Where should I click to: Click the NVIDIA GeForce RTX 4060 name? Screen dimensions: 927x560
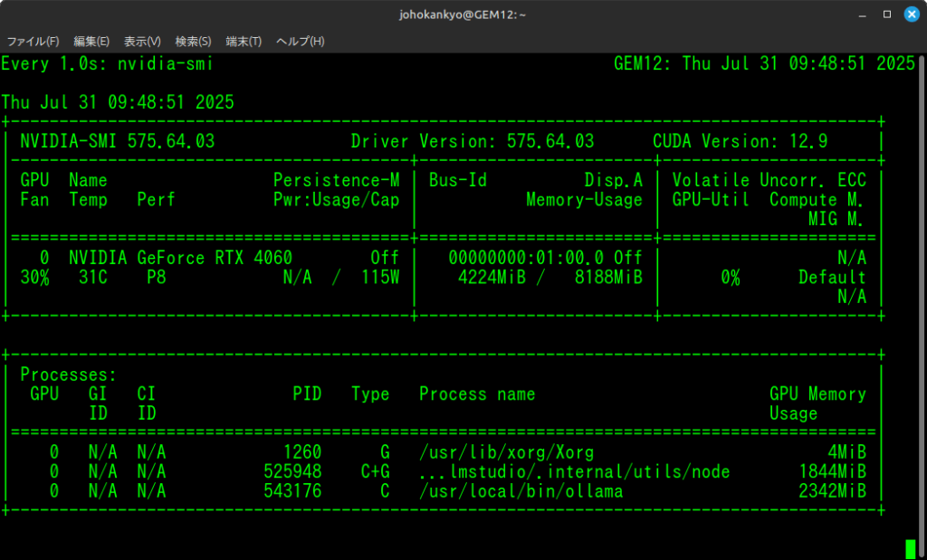pyautogui.click(x=180, y=257)
